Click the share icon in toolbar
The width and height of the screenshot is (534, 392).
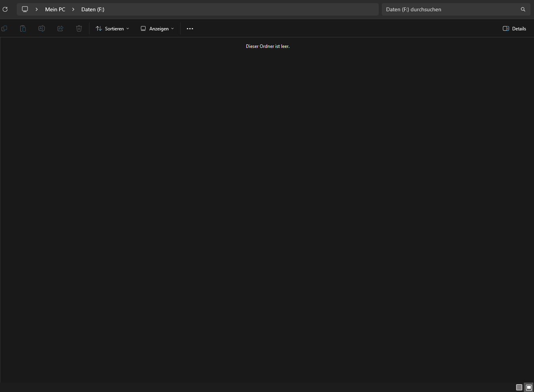[x=60, y=28]
